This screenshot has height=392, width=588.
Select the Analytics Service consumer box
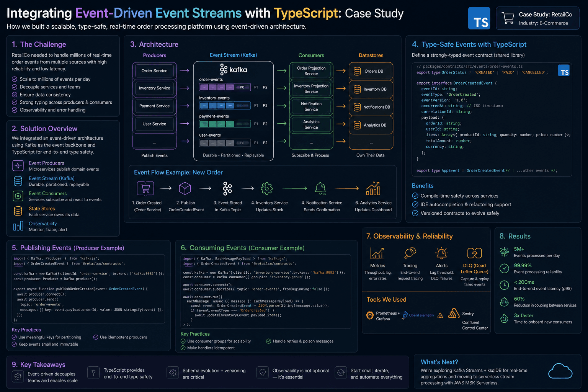[x=311, y=125]
